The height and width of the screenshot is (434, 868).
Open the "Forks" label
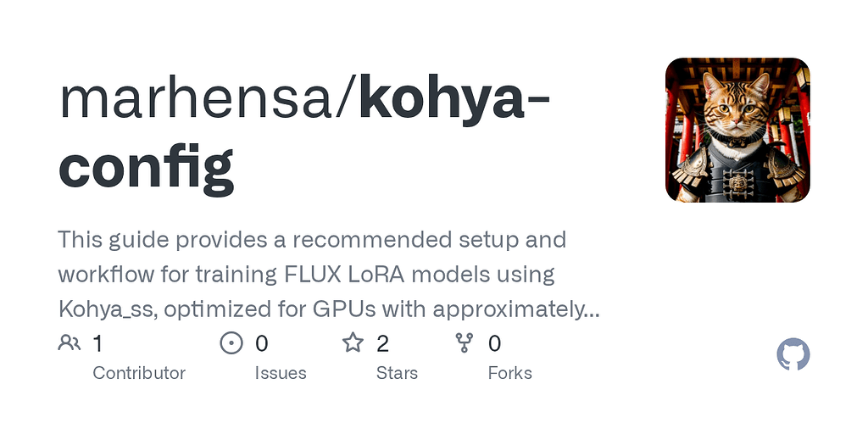click(510, 373)
